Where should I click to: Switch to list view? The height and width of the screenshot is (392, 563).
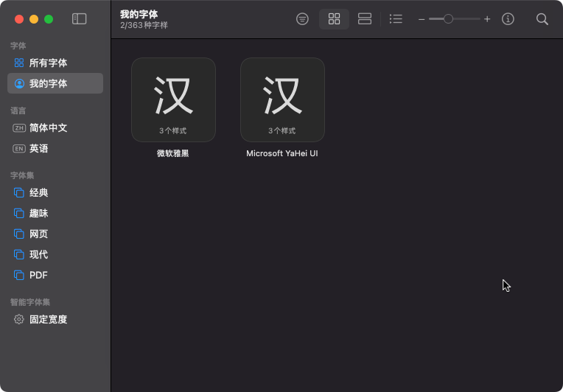coord(396,19)
